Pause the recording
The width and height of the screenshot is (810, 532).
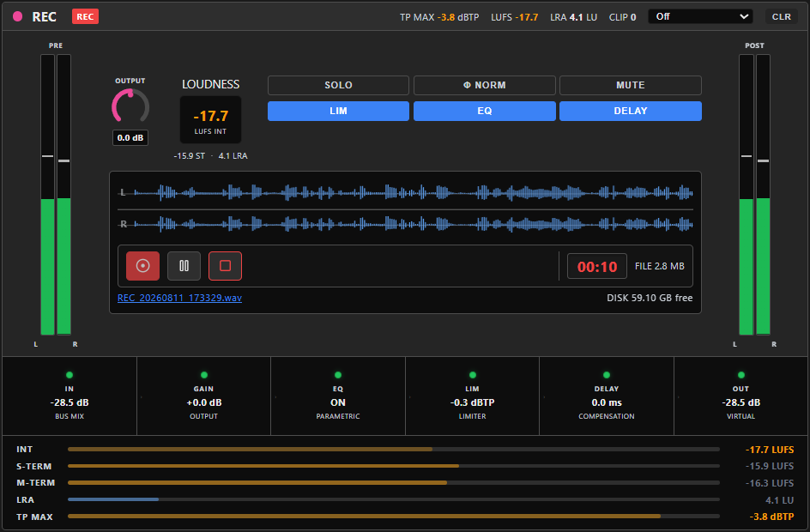coord(184,266)
